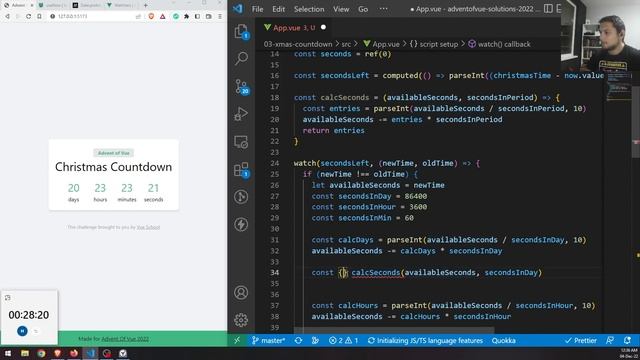Viewport: 640px width, 360px height.
Task: Click the watch() callback breadcrumb
Action: [499, 44]
